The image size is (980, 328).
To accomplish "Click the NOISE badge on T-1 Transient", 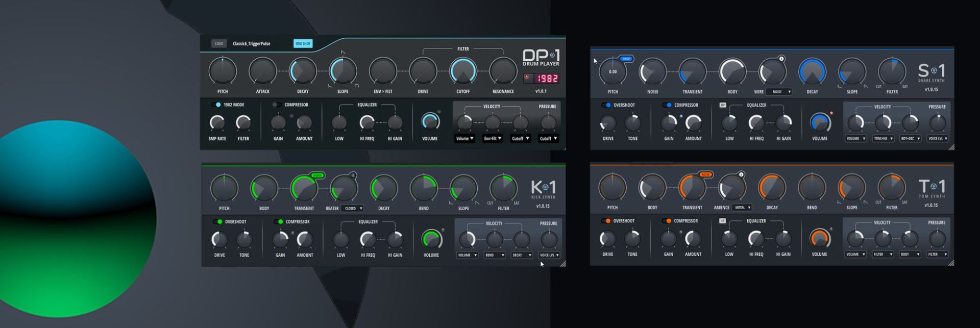I will tap(706, 174).
